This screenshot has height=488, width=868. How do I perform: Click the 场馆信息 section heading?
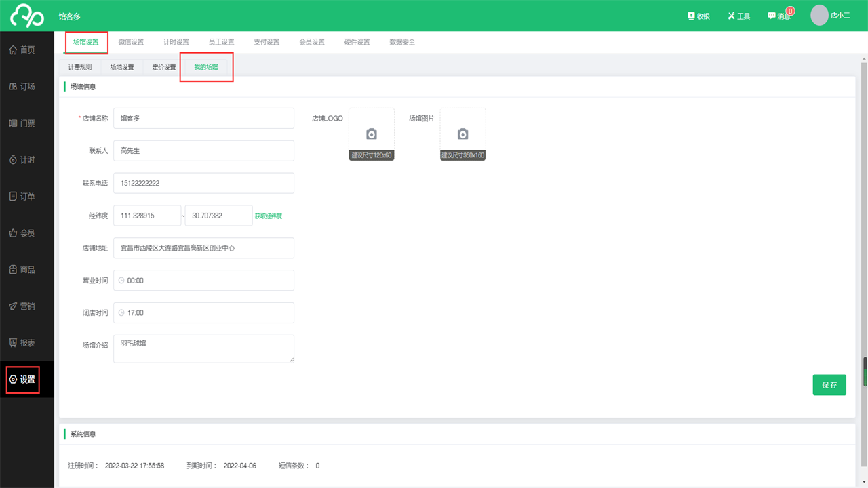click(83, 87)
